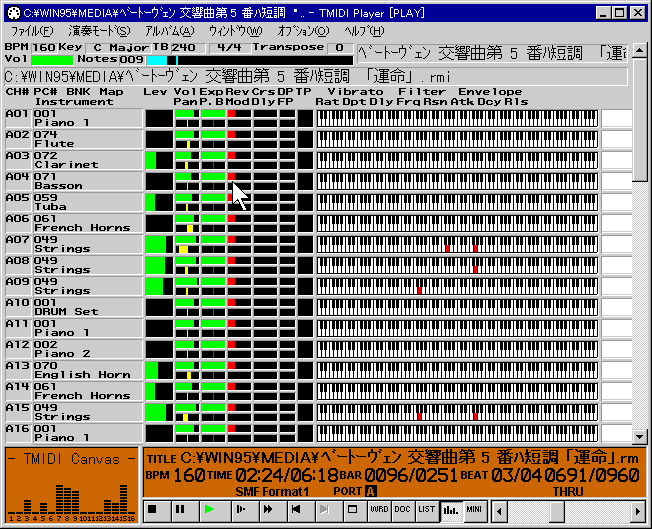The image size is (652, 529).
Task: Open the アルバム(A) menu
Action: click(x=170, y=31)
